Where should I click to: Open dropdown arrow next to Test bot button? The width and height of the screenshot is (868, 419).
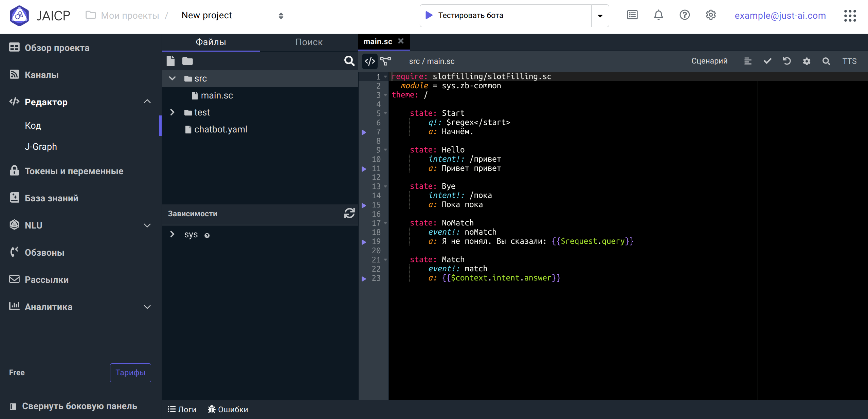click(x=600, y=16)
